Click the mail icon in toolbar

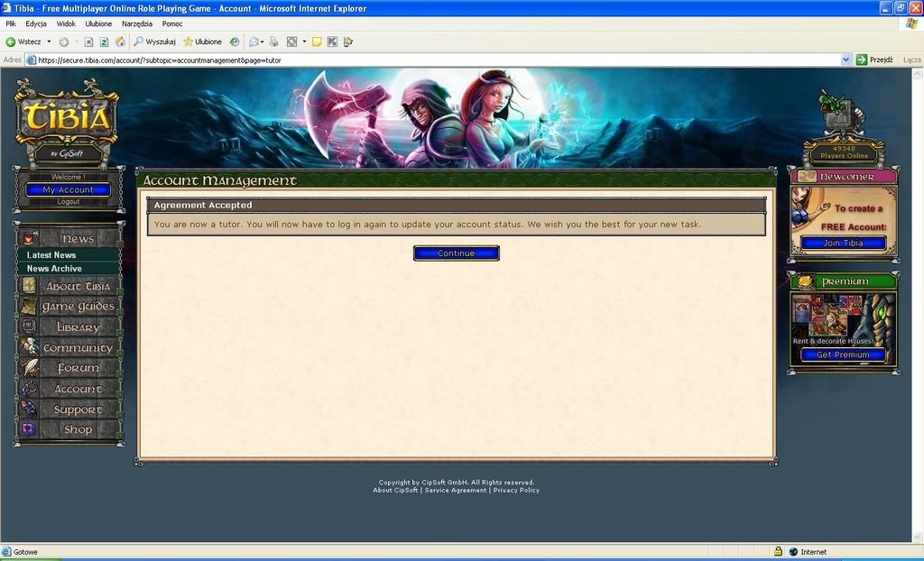(x=254, y=41)
